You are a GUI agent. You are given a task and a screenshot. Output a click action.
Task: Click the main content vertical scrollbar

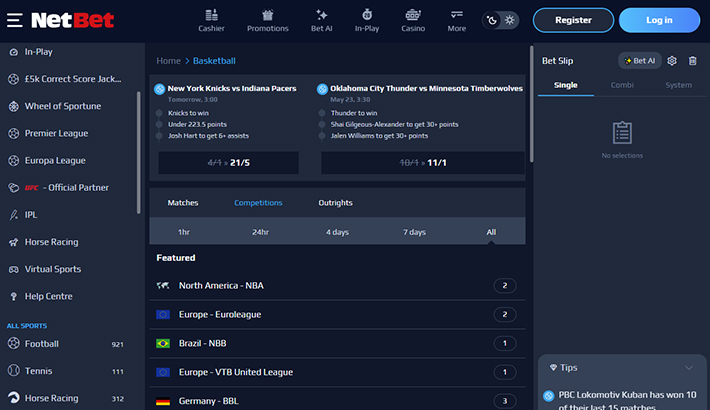coord(531,104)
